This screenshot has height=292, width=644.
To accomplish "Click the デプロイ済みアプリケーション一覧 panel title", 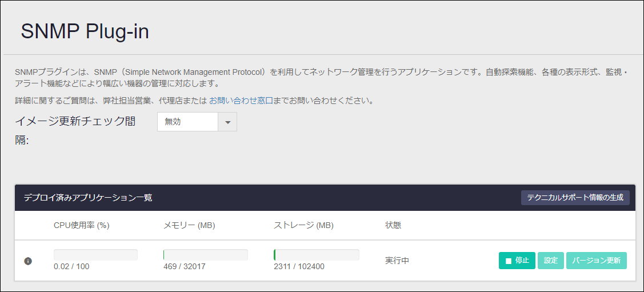I will (88, 198).
